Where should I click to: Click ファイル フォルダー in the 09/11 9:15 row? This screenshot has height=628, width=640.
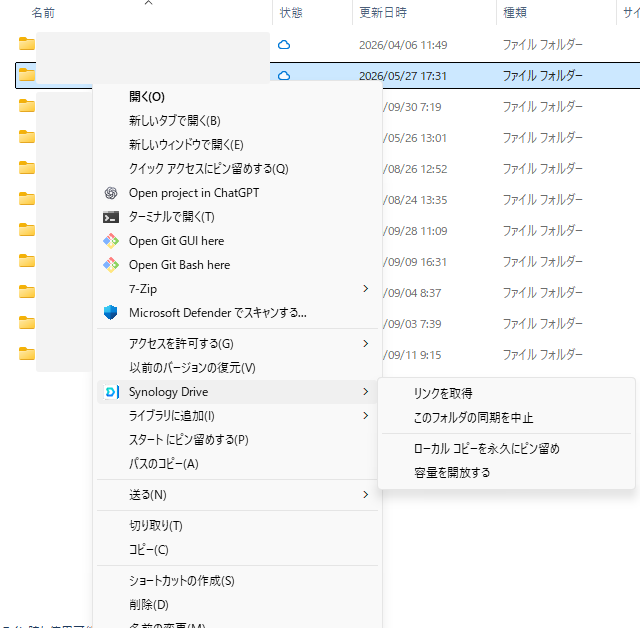(542, 355)
